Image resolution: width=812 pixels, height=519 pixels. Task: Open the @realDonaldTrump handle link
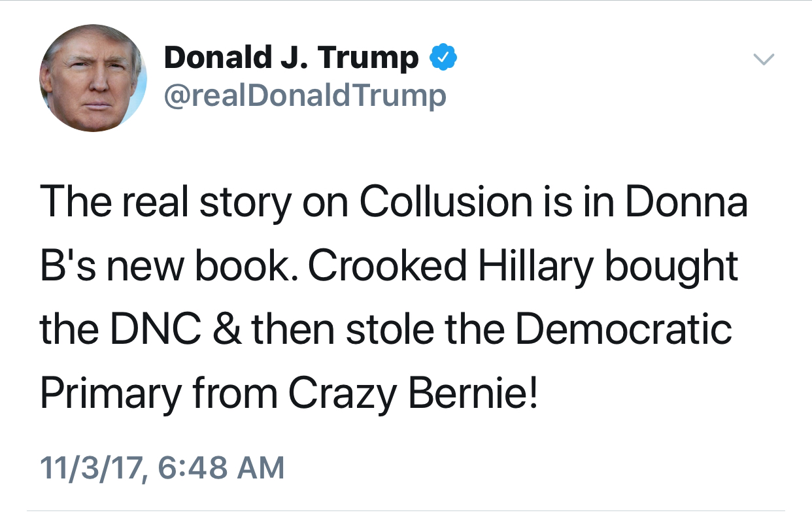click(305, 95)
